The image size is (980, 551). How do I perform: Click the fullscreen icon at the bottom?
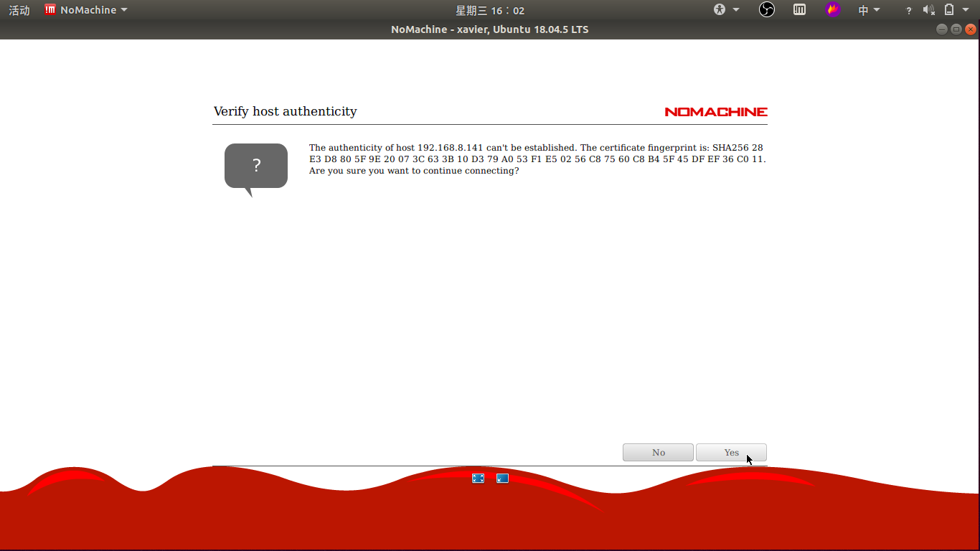tap(479, 479)
